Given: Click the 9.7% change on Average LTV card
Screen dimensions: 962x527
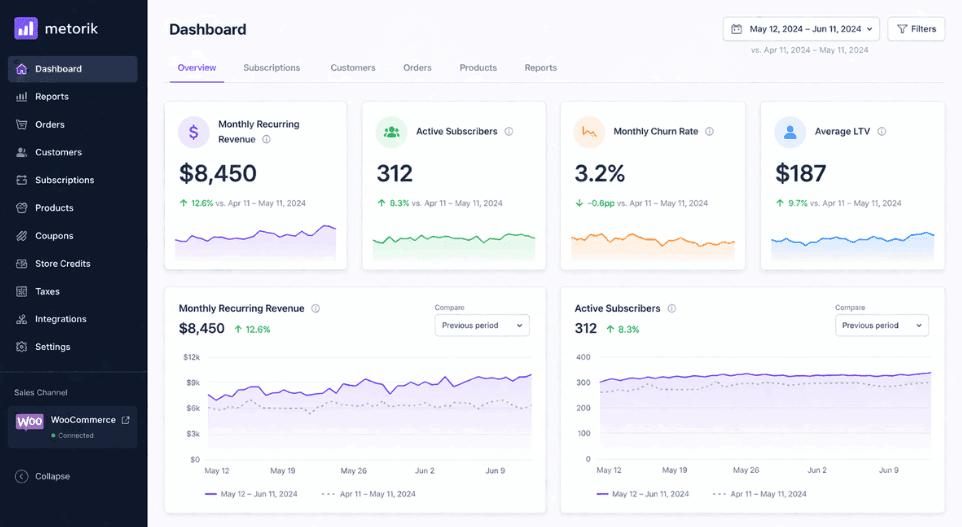Looking at the screenshot, I should coord(792,203).
